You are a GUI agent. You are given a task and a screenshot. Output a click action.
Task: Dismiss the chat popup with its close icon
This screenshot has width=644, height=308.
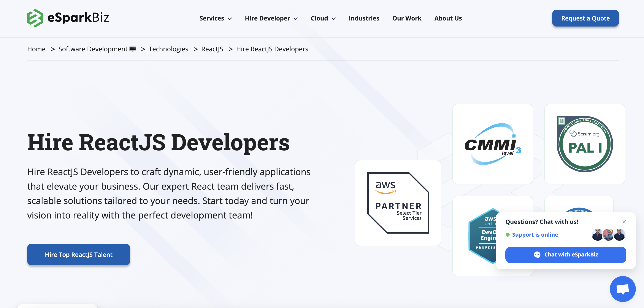624,222
